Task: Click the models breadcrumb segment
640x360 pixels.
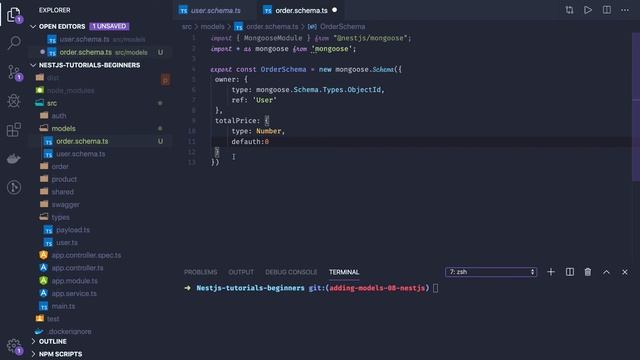Action: pos(212,27)
